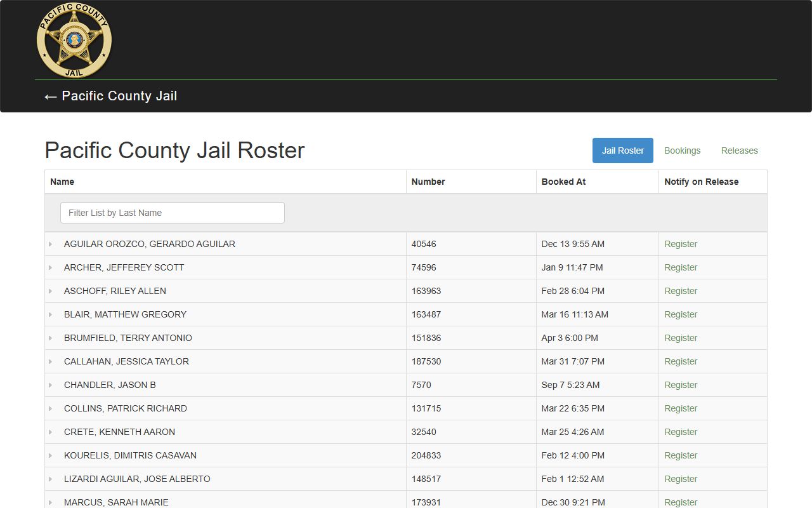The height and width of the screenshot is (508, 812).
Task: Register for notification on CRETE, KENNETH AARON
Action: (680, 432)
